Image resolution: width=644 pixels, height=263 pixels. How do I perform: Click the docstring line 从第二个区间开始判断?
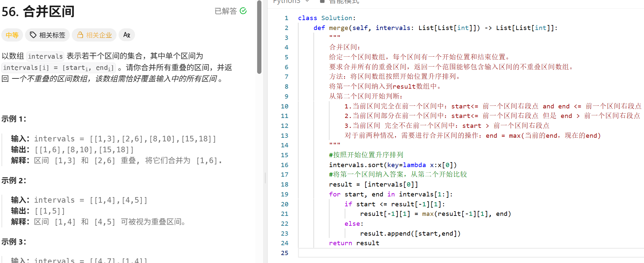point(366,96)
